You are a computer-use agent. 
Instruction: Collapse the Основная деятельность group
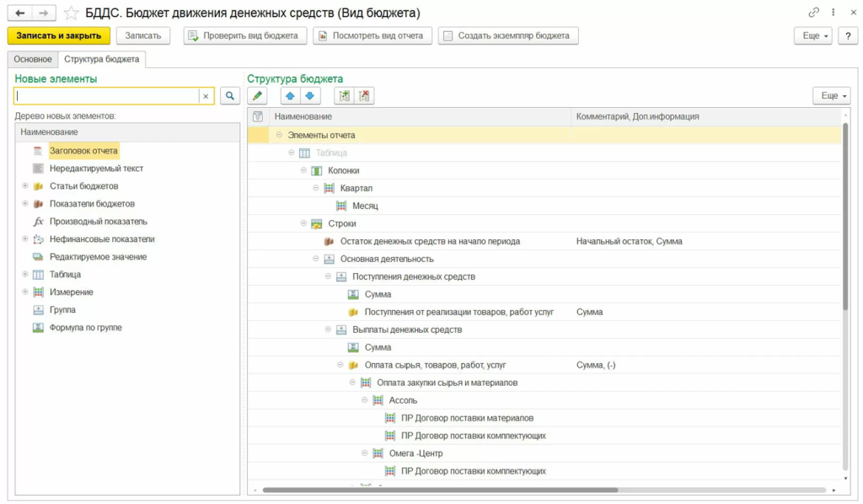[x=316, y=259]
